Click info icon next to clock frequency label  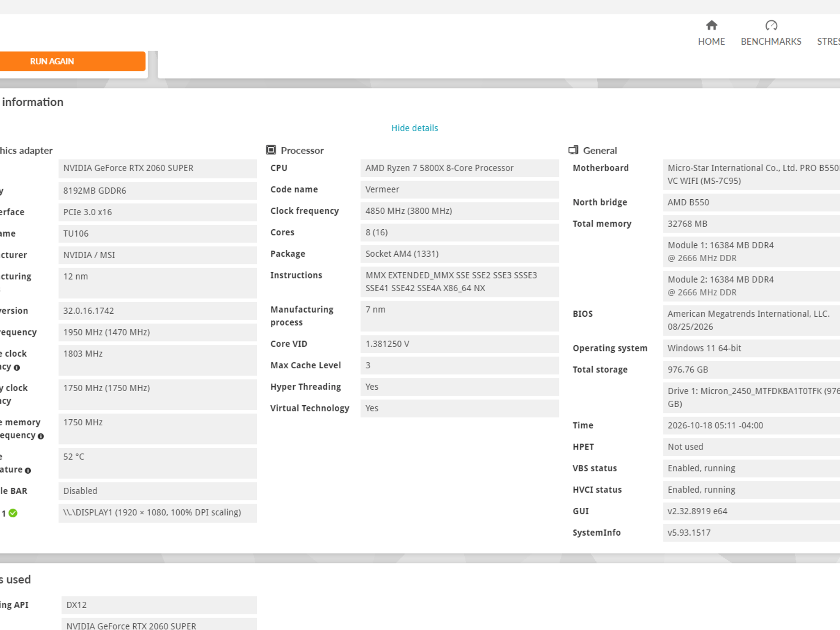(17, 367)
